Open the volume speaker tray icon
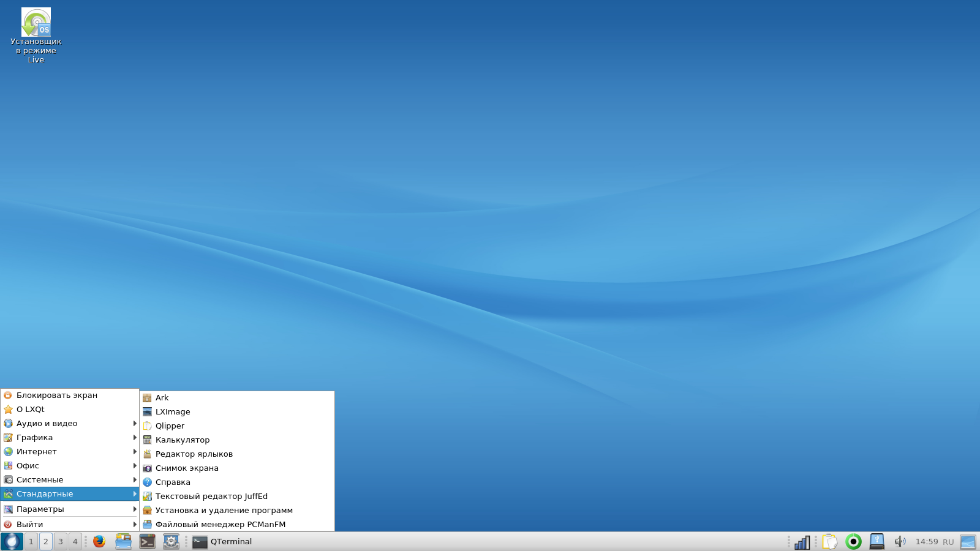The image size is (980, 551). (900, 541)
